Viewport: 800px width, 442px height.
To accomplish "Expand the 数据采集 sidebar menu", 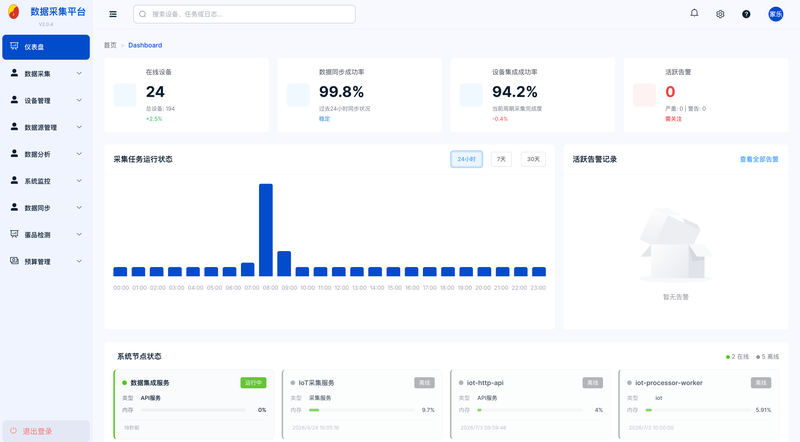I will click(x=46, y=73).
